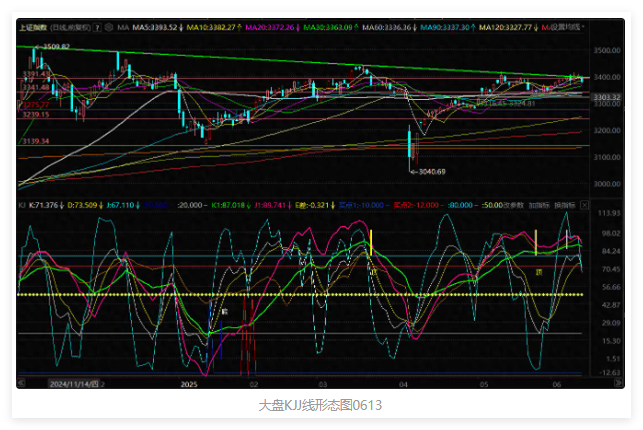Click the 买点2:-12.000 indicator label
This screenshot has height=430, width=643.
click(416, 205)
